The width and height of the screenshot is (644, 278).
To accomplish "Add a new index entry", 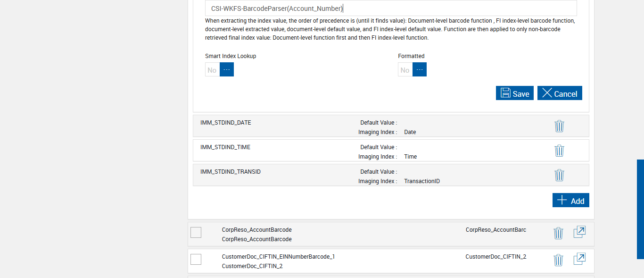I will click(570, 200).
